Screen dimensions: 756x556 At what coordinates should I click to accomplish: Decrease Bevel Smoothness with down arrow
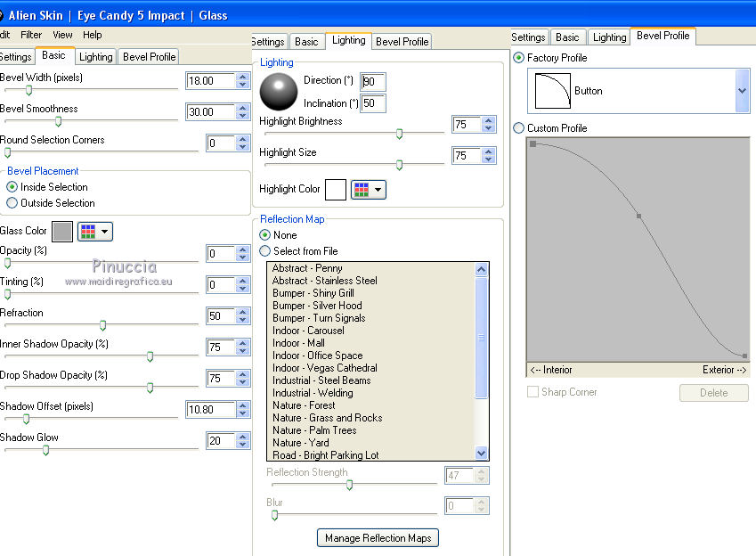click(x=243, y=116)
